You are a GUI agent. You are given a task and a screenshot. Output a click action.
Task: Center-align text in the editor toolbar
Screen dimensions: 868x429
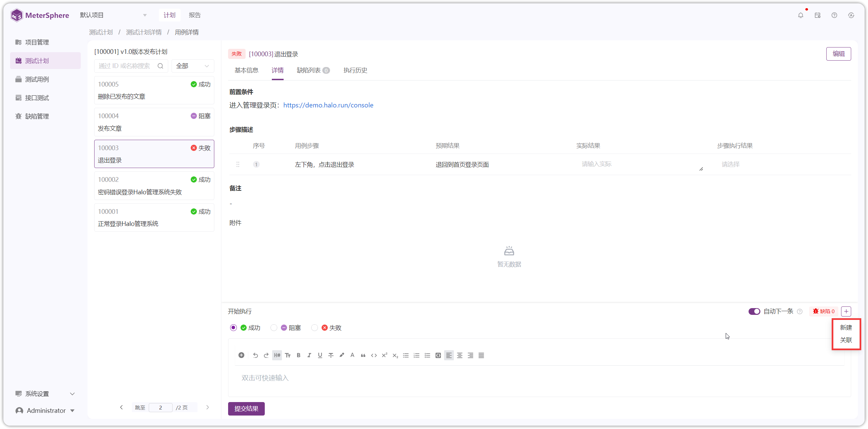460,355
